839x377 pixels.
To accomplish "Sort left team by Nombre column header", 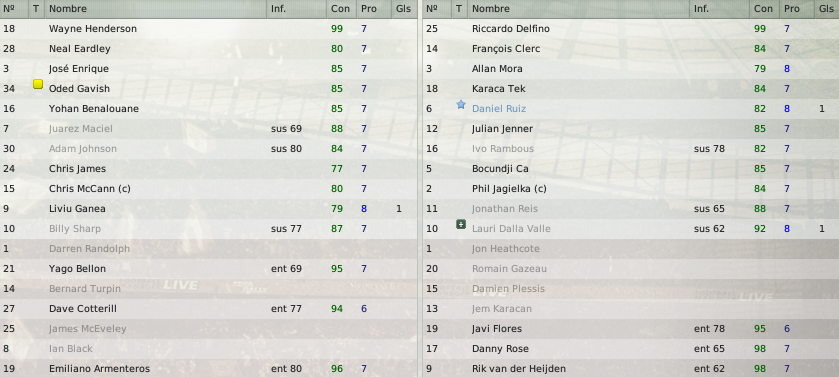I will tap(155, 9).
